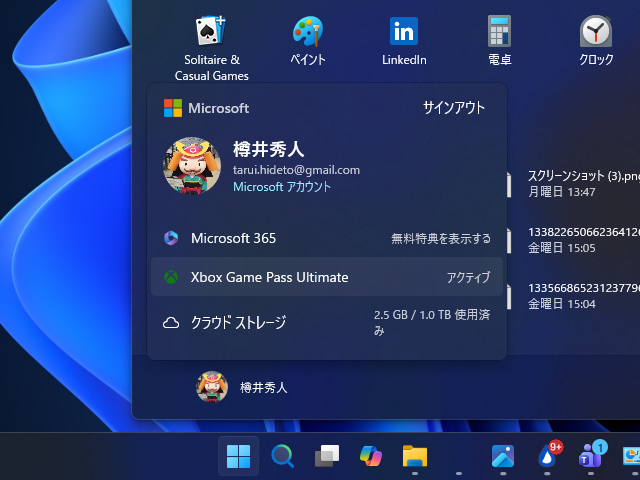Open Microsoft Teams on the taskbar
This screenshot has width=640, height=480.
click(591, 455)
